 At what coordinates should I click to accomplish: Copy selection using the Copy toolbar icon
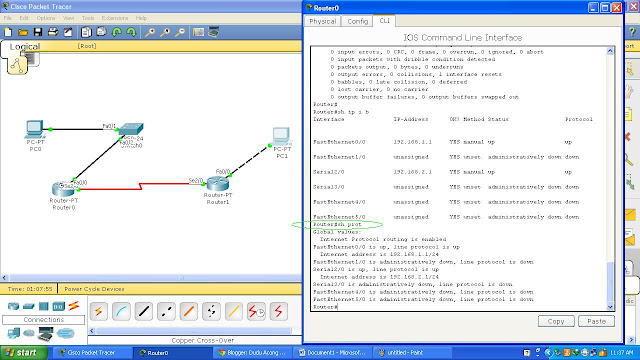pos(86,32)
